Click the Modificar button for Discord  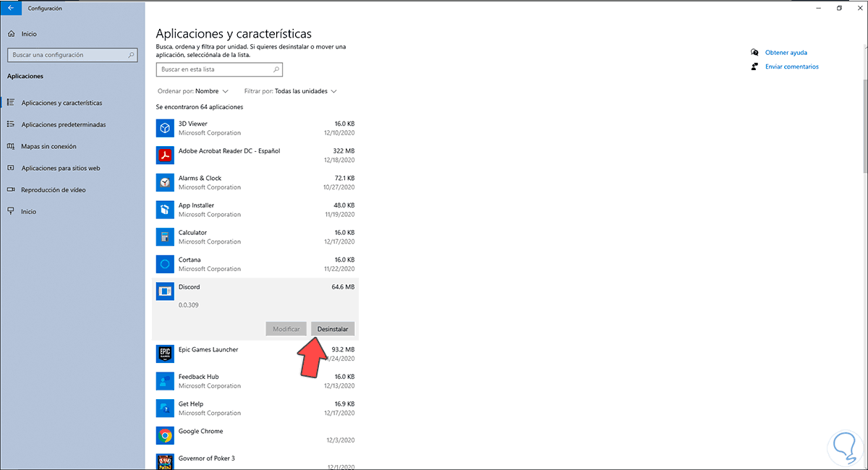[286, 329]
